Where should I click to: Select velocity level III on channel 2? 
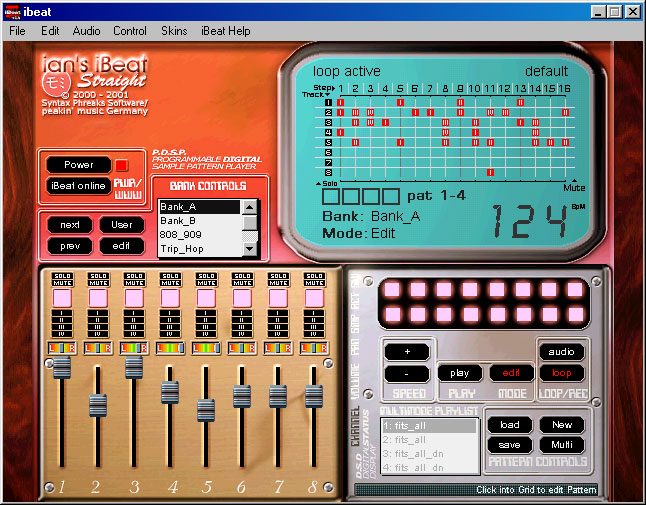(x=98, y=327)
